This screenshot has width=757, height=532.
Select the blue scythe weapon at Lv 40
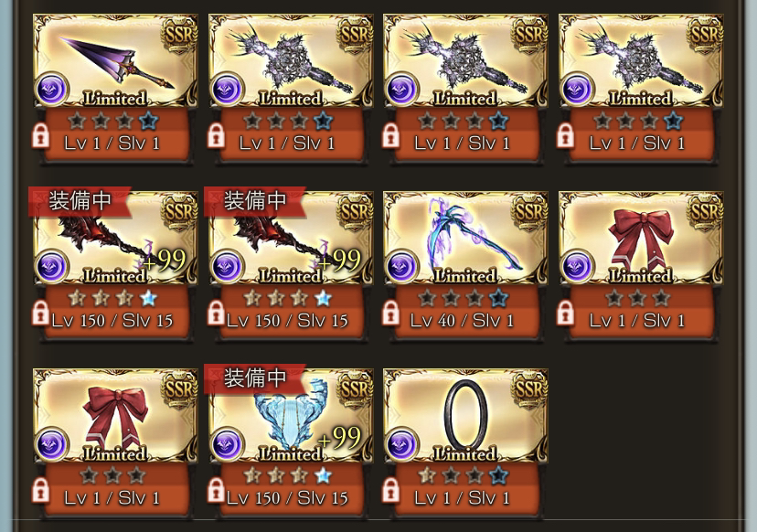click(465, 238)
